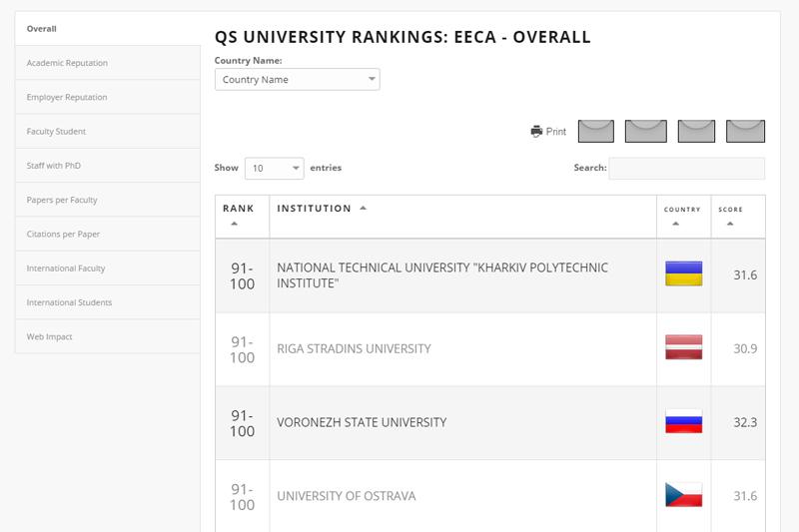The width and height of the screenshot is (799, 532).
Task: Sort by the Country column header
Action: point(682,216)
